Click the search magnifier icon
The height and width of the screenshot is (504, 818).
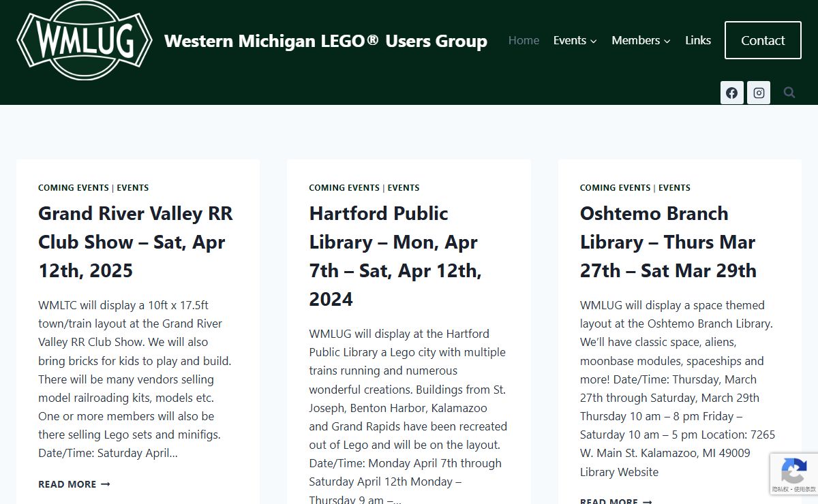click(x=789, y=93)
